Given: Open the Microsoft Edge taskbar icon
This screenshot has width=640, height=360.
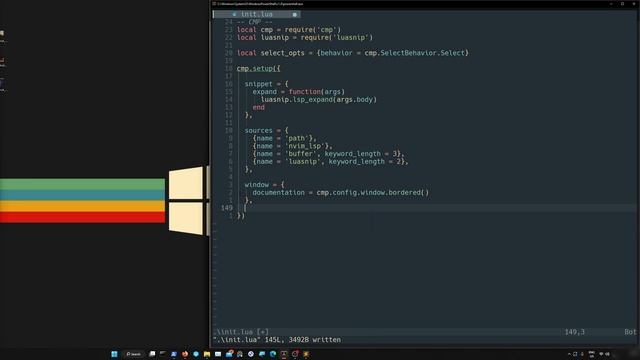Looking at the screenshot, I should point(273,354).
